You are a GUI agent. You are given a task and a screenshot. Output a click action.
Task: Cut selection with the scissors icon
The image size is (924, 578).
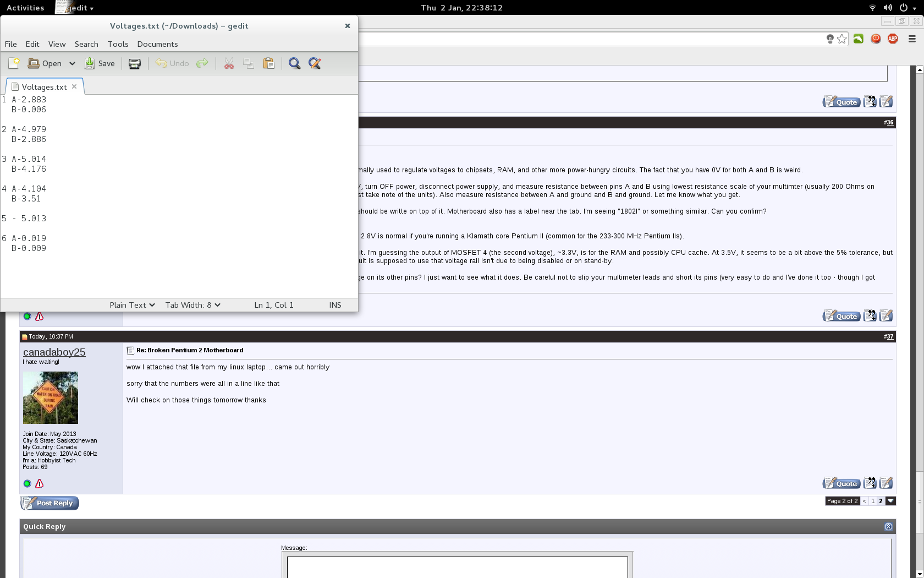pos(229,63)
